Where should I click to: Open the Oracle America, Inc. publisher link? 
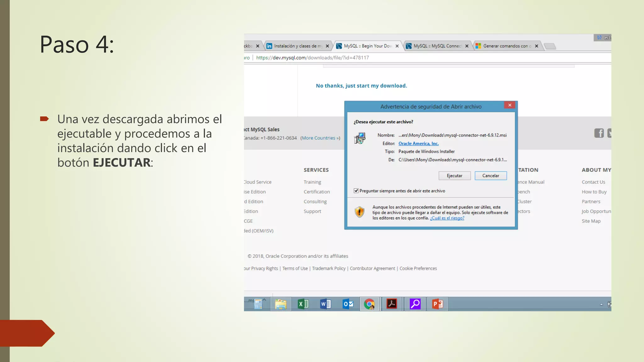click(x=418, y=143)
